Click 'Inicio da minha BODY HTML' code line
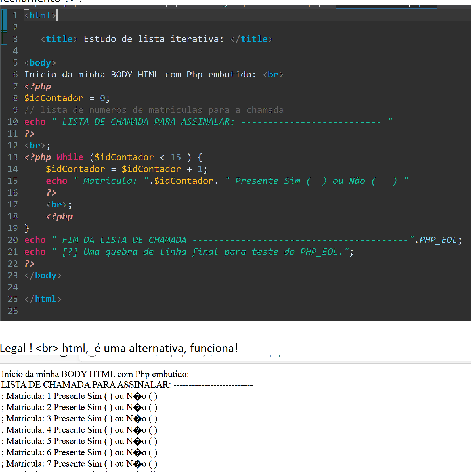The height and width of the screenshot is (472, 476). pos(154,74)
